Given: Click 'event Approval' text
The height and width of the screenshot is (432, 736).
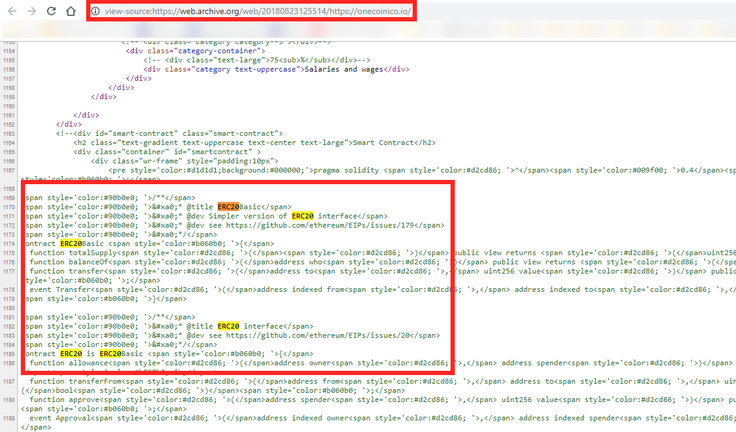Looking at the screenshot, I should pos(60,418).
